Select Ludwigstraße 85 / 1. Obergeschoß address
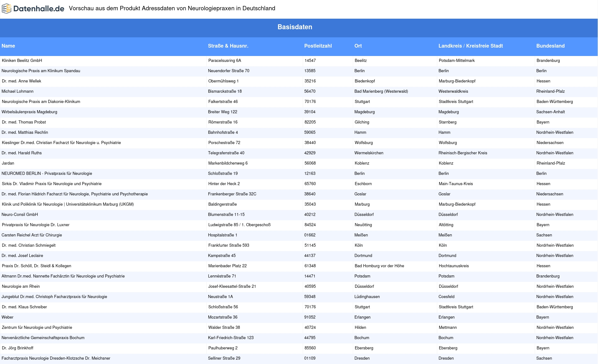 [x=240, y=225]
